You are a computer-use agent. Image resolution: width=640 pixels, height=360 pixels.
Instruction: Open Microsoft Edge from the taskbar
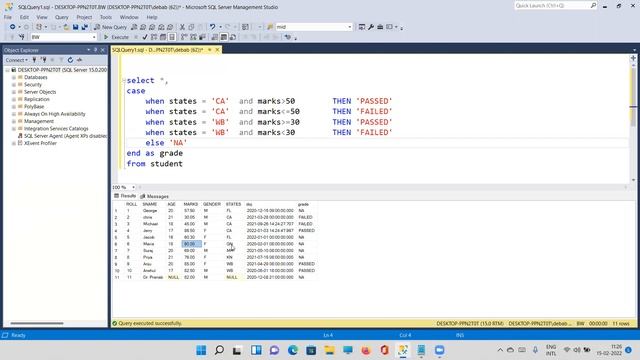293,350
